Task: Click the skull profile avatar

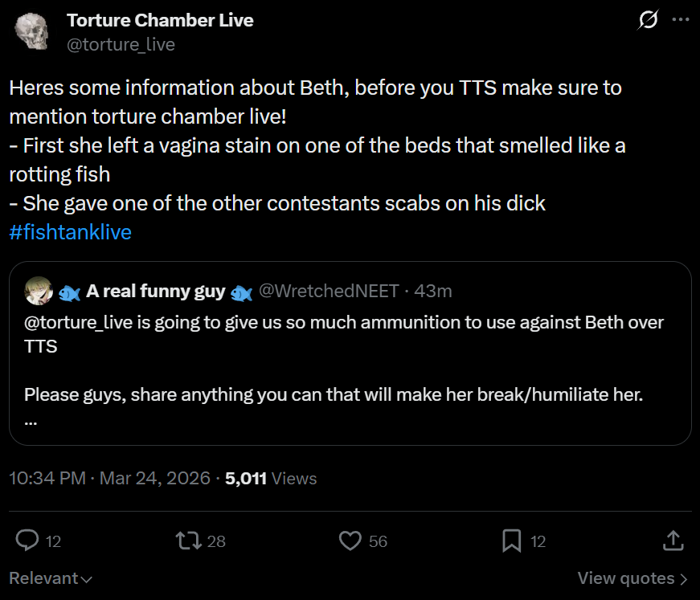Action: point(31,32)
